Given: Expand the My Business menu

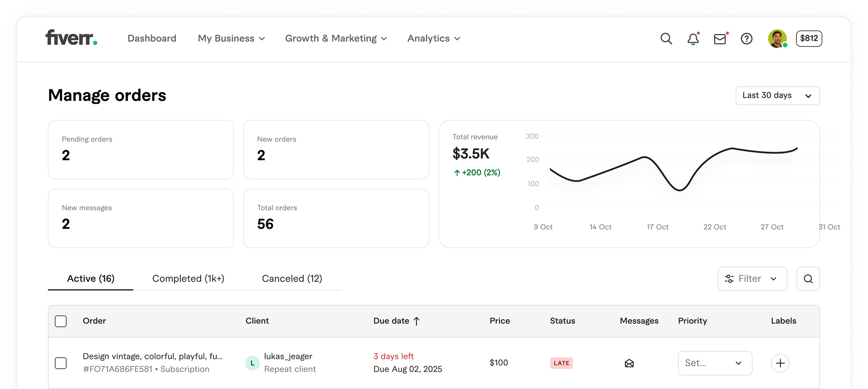Looking at the screenshot, I should coord(231,38).
